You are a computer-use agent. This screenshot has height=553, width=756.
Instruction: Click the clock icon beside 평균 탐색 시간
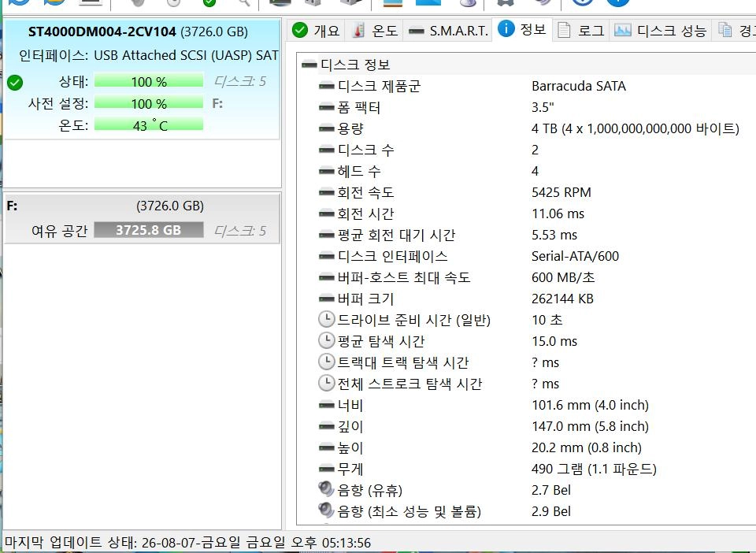(326, 340)
